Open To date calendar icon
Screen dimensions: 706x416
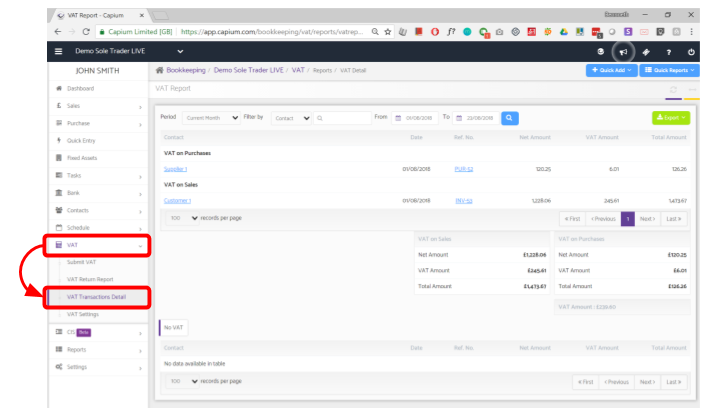pos(459,118)
